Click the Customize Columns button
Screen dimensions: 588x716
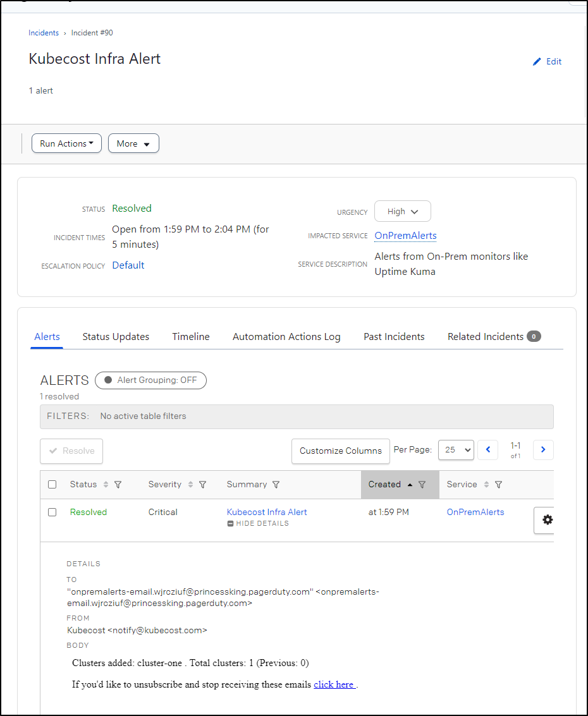tap(341, 451)
